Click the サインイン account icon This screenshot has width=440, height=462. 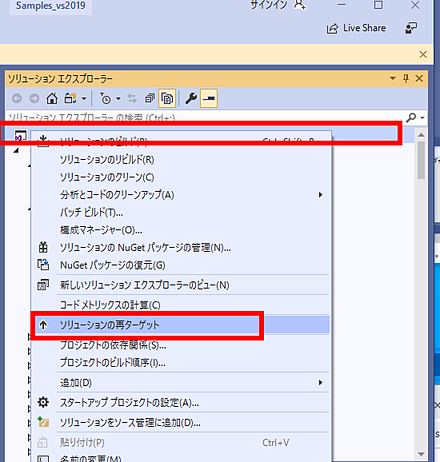(x=299, y=5)
